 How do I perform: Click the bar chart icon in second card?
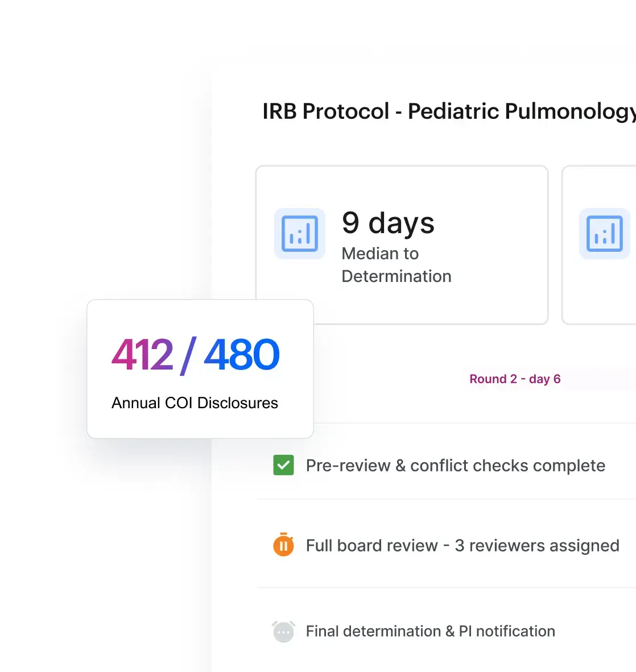tap(604, 234)
